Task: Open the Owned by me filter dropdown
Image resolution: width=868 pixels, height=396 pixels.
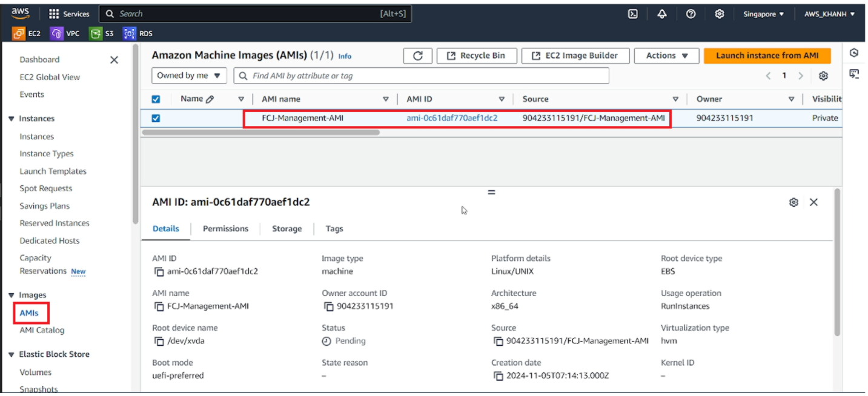Action: 190,76
